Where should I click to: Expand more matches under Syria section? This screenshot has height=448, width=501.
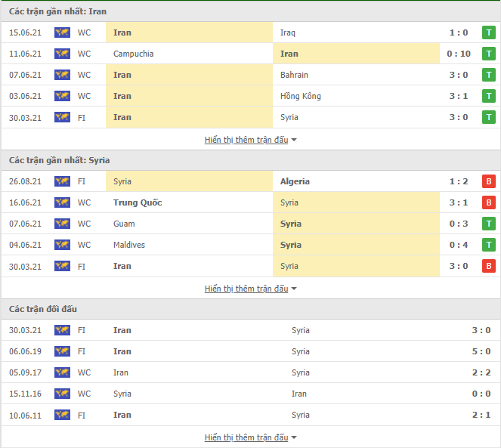(x=250, y=289)
